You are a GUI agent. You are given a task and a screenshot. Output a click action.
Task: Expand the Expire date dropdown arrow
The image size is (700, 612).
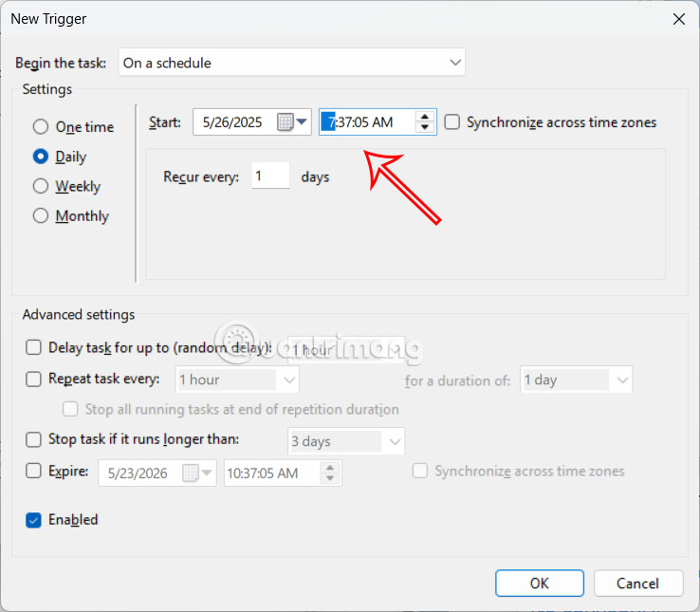(x=207, y=473)
